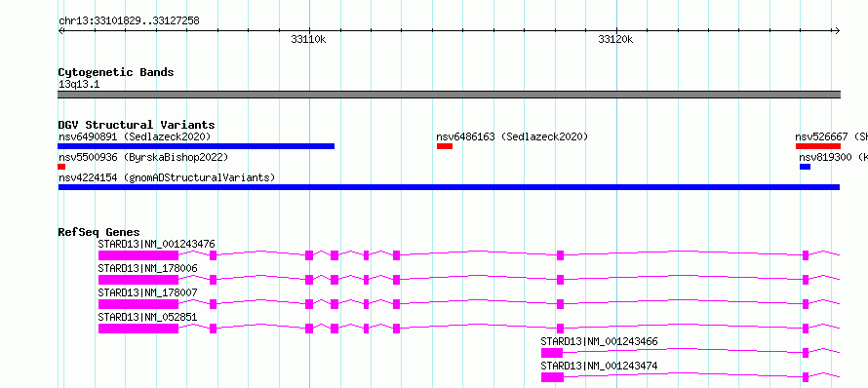Click the 13q13.1 band name text
Screen dimensions: 868x388
79,85
